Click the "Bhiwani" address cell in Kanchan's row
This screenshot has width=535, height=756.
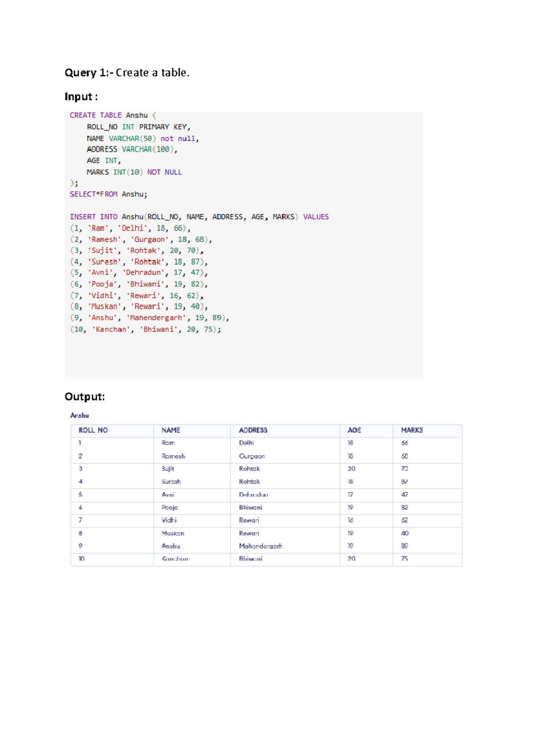[x=251, y=559]
